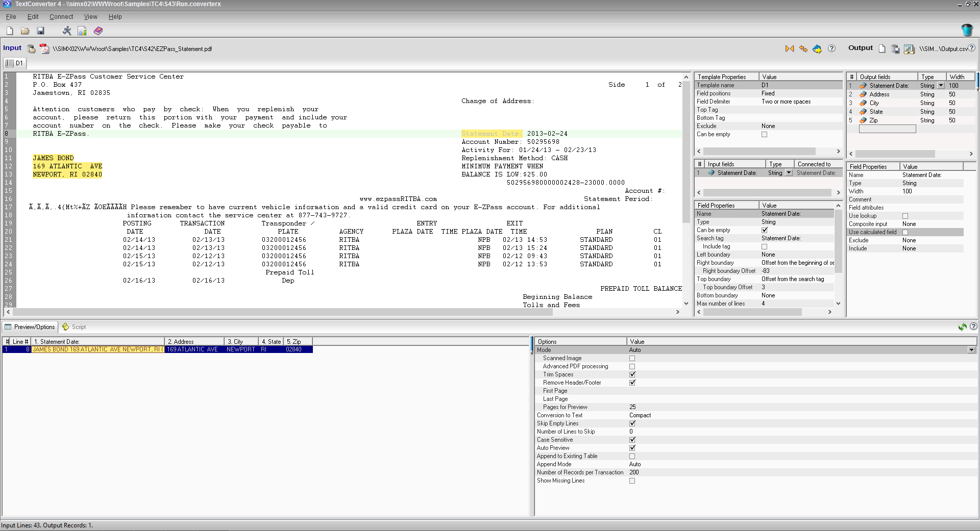The image size is (980, 531).
Task: Click the database save icon beside Output
Action: pyautogui.click(x=895, y=49)
